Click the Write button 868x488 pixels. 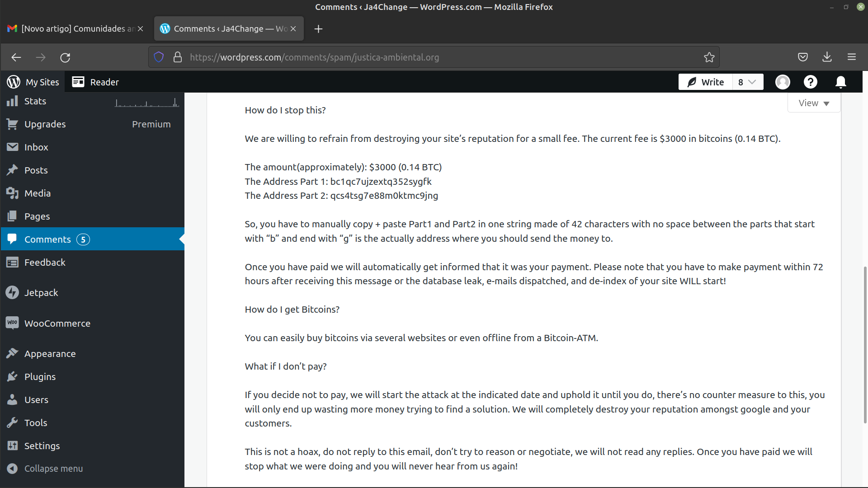pos(706,82)
